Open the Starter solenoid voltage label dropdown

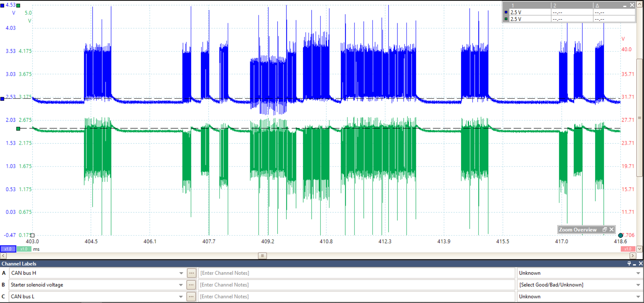coord(181,285)
